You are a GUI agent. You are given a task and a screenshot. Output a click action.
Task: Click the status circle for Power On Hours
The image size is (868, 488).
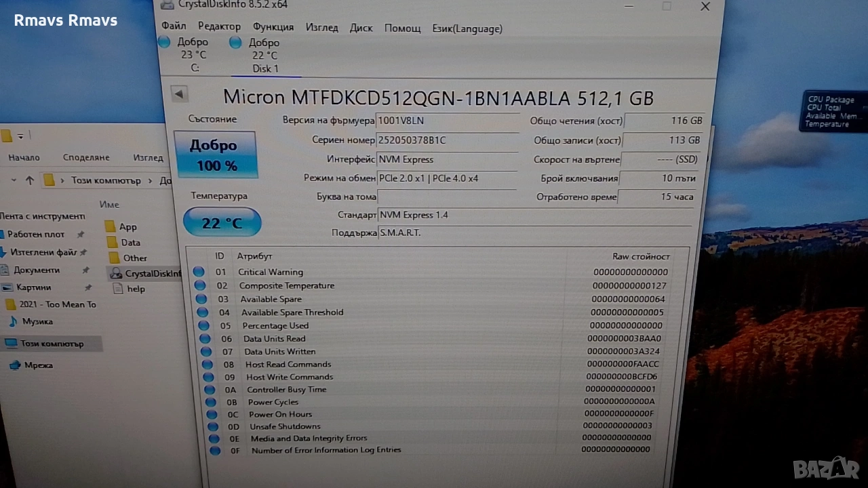coord(213,414)
